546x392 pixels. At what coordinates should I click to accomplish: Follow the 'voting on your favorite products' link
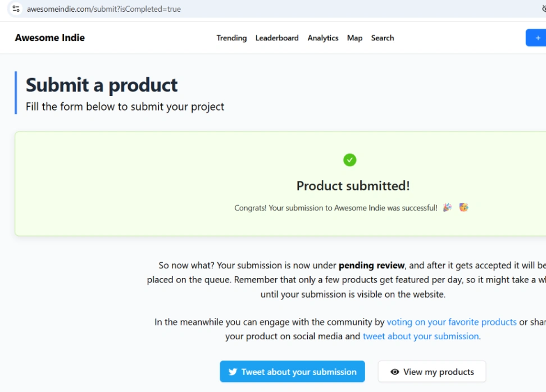(452, 322)
